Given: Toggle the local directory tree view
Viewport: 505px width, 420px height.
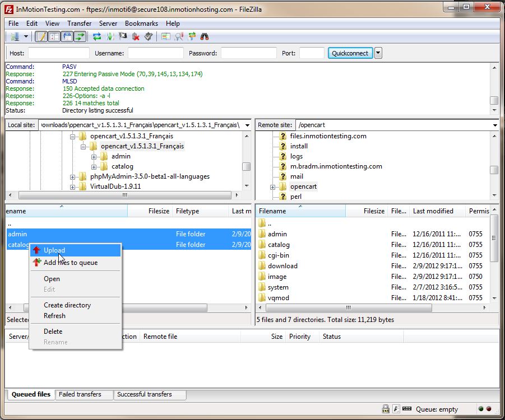Looking at the screenshot, I should (x=54, y=37).
